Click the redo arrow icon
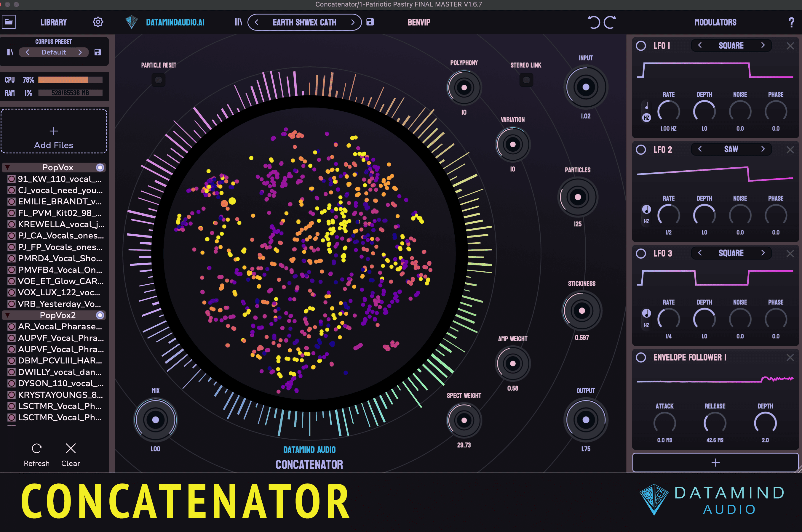 [609, 22]
